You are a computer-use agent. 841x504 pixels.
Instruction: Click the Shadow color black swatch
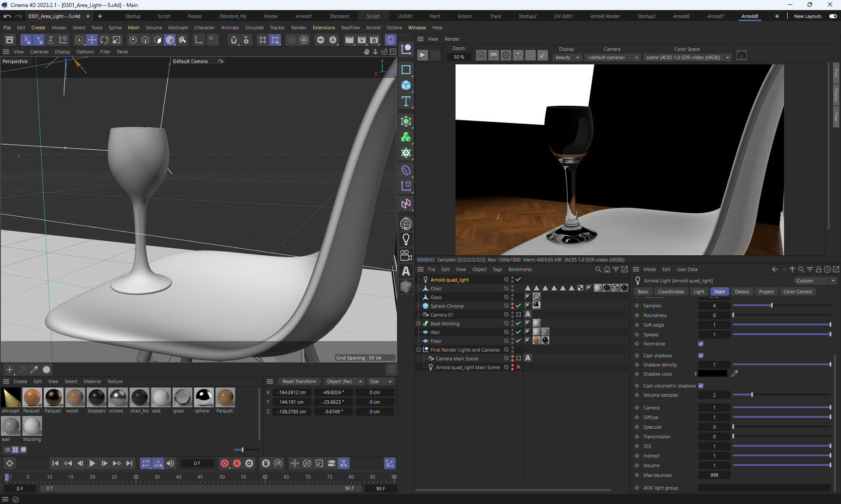pyautogui.click(x=712, y=374)
